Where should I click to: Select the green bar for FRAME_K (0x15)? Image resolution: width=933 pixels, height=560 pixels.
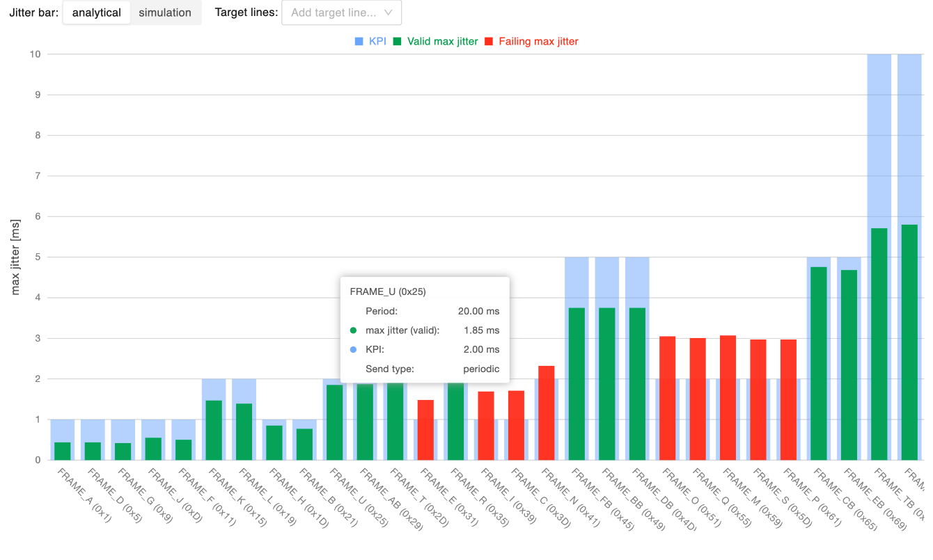(214, 430)
